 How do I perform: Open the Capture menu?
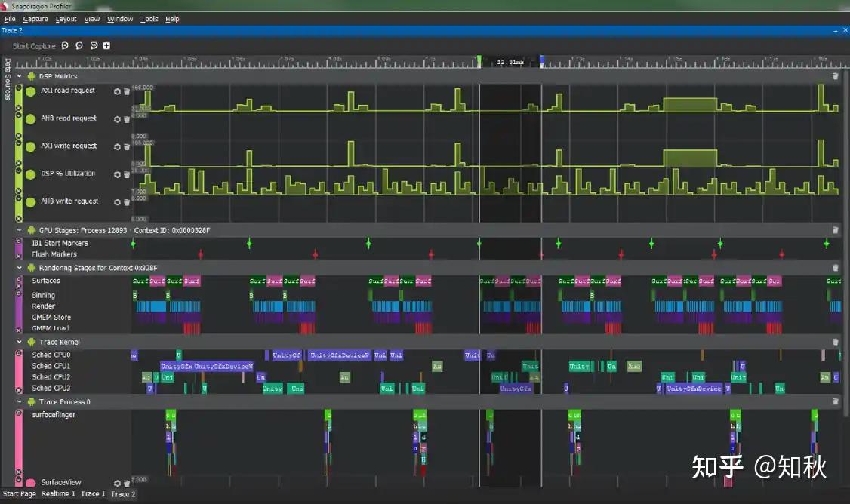tap(36, 19)
